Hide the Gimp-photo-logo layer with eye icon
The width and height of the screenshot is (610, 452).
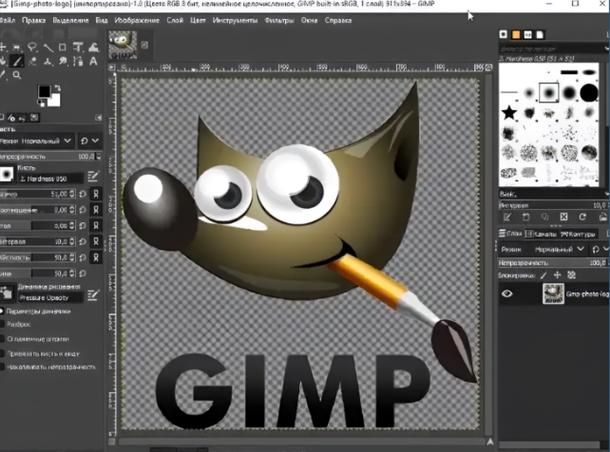click(507, 294)
